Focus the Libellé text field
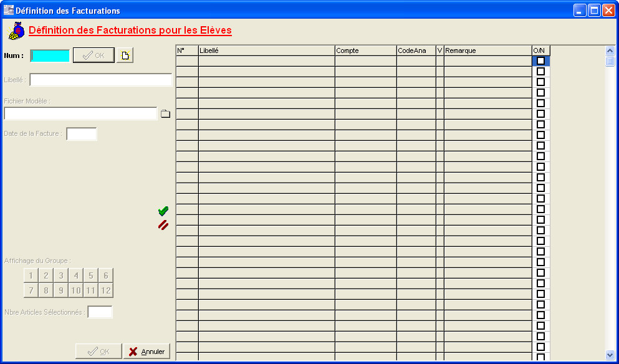619x364 pixels. point(100,80)
